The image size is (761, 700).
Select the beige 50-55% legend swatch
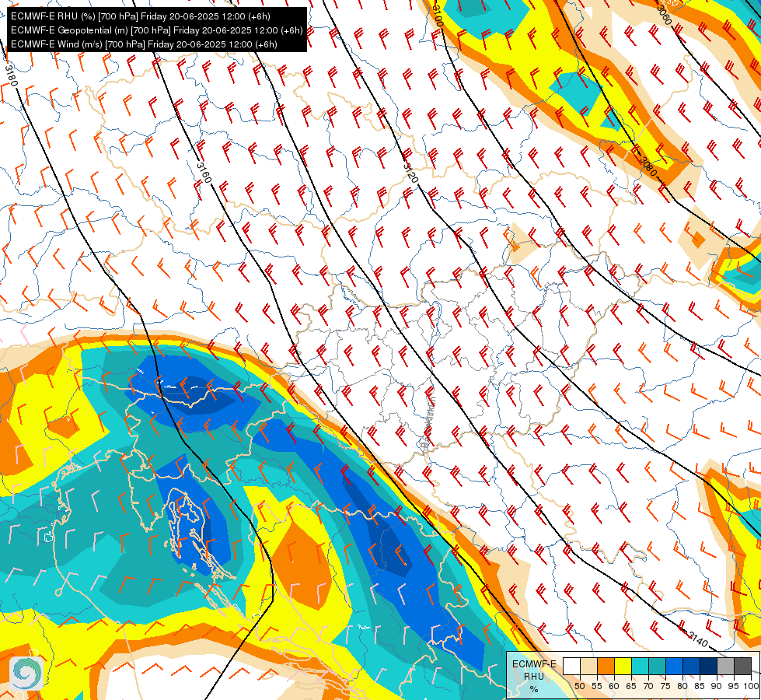(x=588, y=667)
